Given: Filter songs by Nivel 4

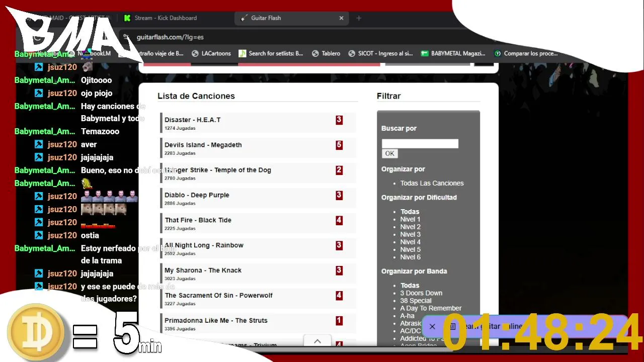Looking at the screenshot, I should pos(411,242).
